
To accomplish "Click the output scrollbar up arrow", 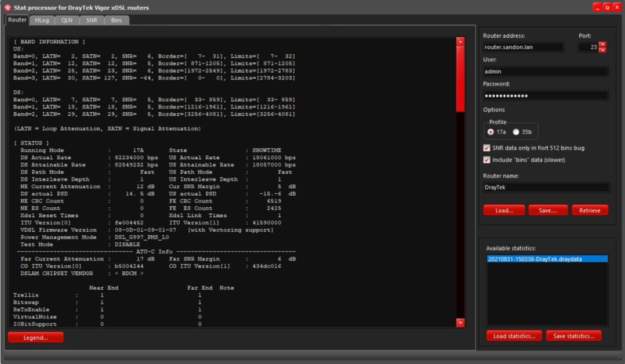I will [460, 41].
